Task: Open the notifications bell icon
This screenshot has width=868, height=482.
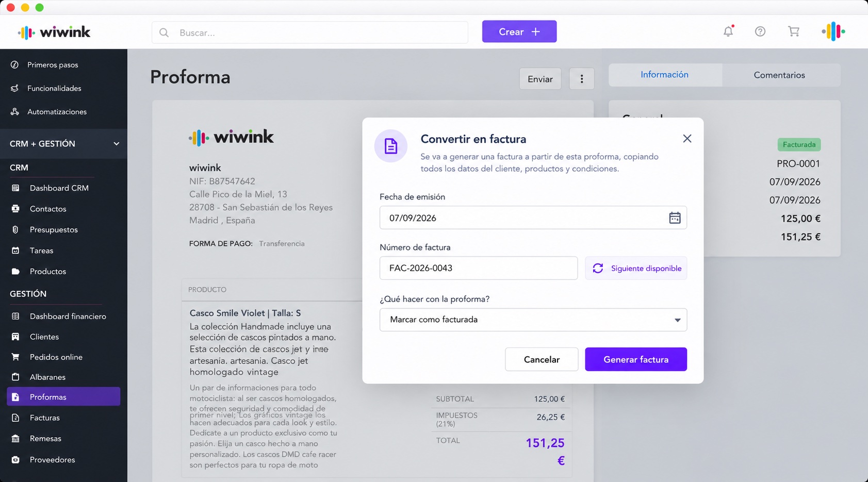Action: click(728, 31)
